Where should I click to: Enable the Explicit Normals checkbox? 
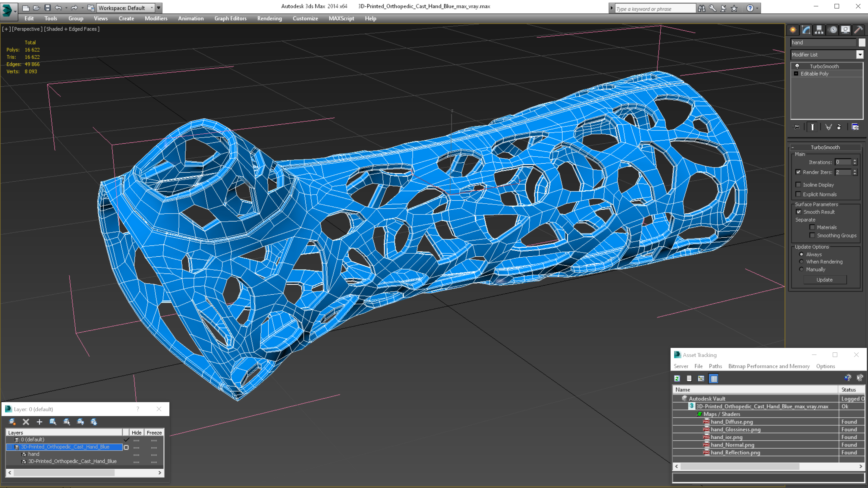(x=798, y=194)
